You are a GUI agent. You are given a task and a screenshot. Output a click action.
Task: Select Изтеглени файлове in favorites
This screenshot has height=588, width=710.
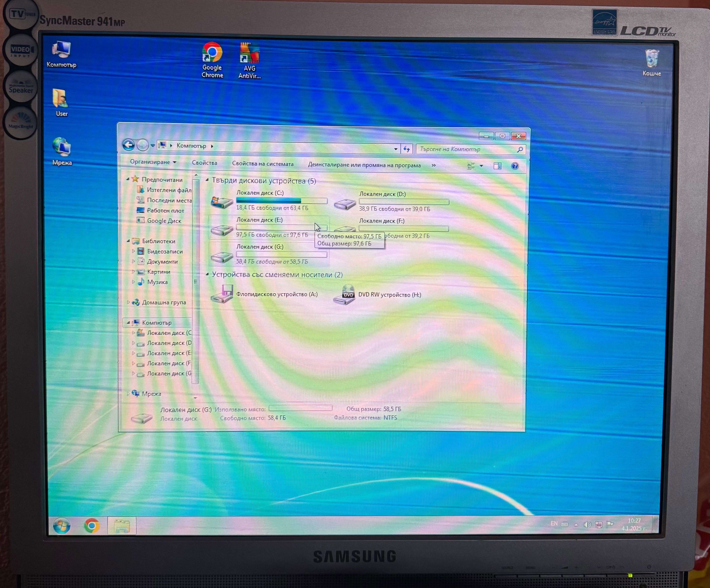pyautogui.click(x=164, y=190)
